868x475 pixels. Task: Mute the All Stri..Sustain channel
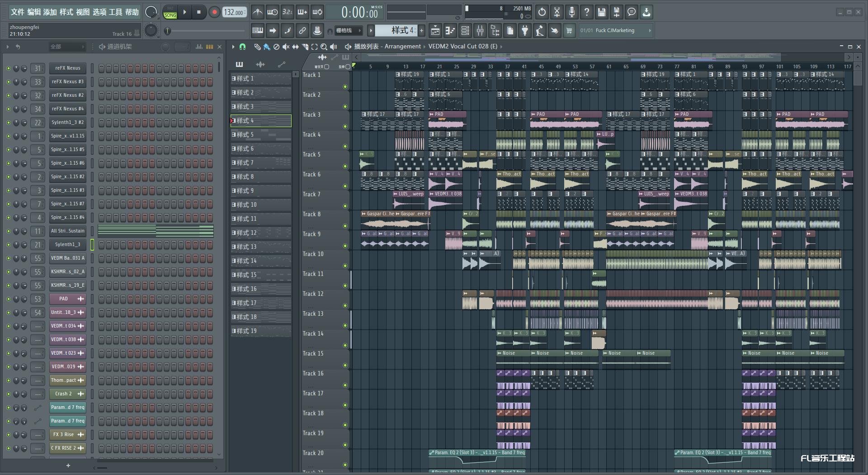(8, 231)
